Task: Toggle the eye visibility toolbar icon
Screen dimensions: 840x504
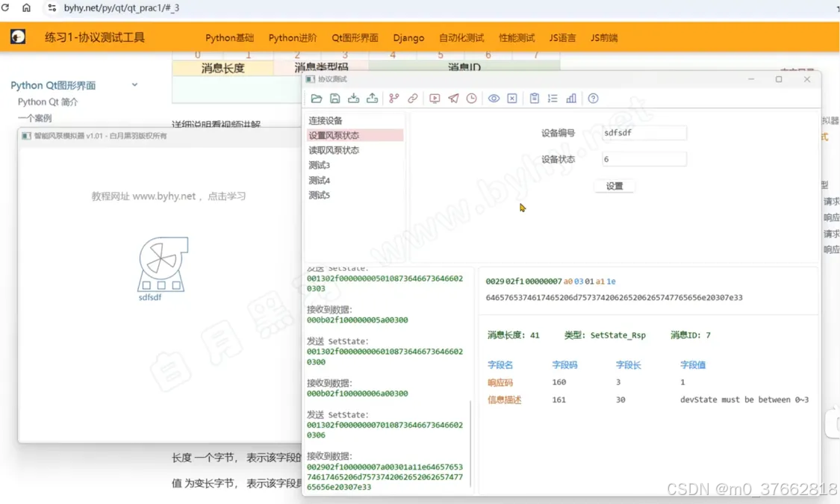Action: pyautogui.click(x=494, y=99)
